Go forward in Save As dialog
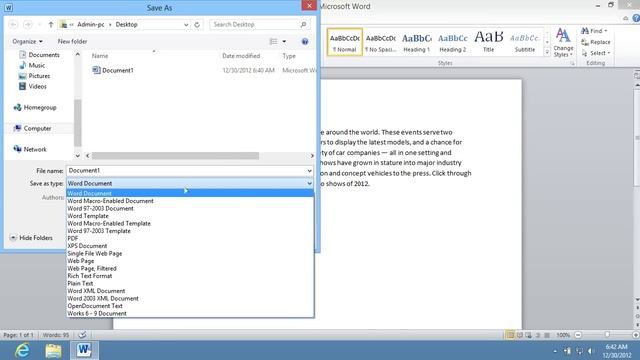 27,24
